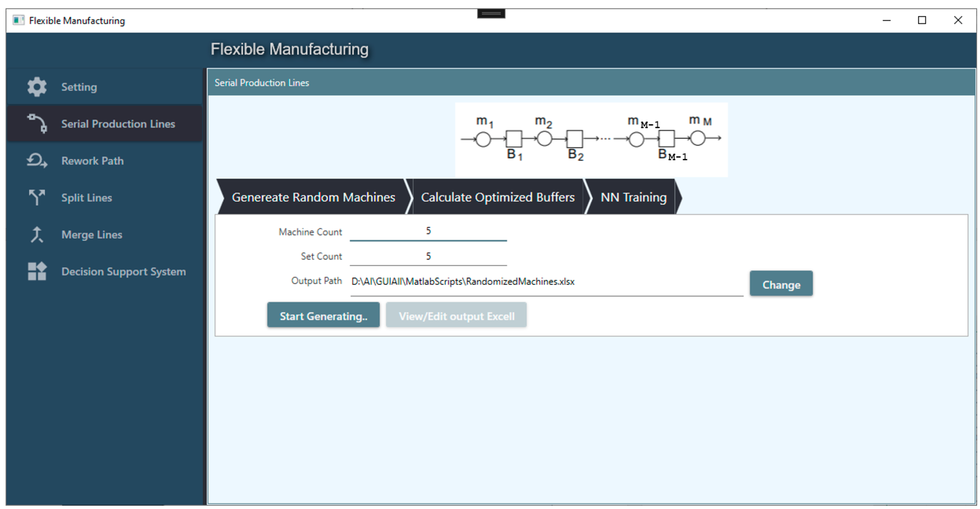Screen dimensions: 980x509
Task: Open the Setting menu label
Action: tap(79, 87)
